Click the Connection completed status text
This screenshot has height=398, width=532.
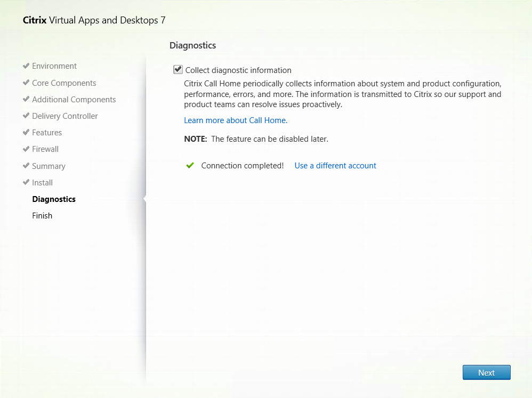tap(242, 166)
